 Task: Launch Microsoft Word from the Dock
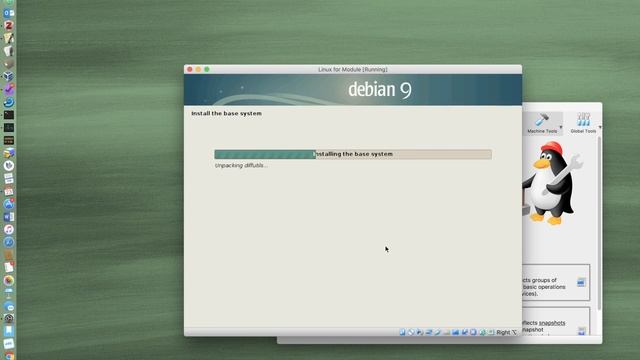point(9,217)
